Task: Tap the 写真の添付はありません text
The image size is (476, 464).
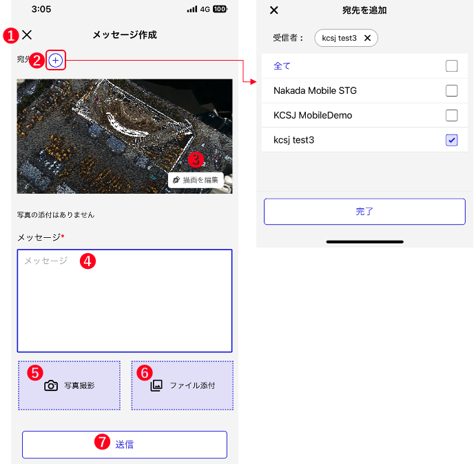Action: coord(56,215)
